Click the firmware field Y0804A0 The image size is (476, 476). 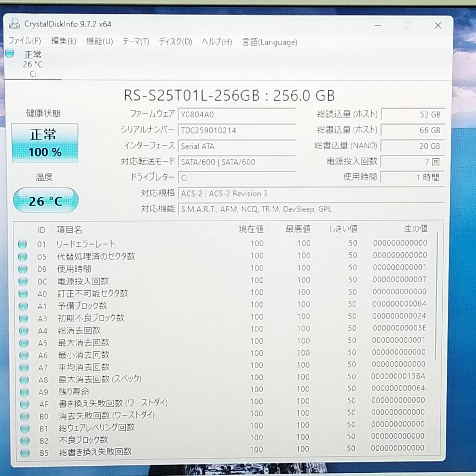point(237,115)
